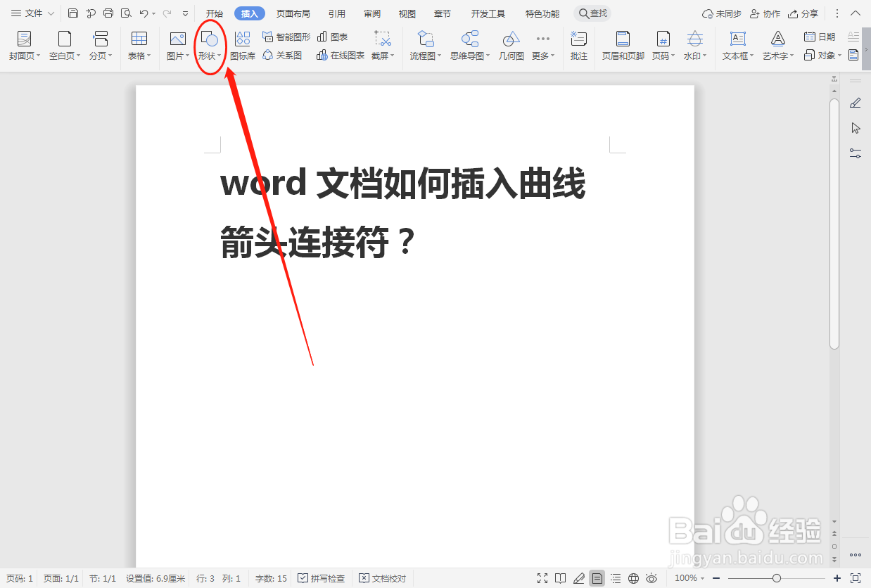
Task: Click the Save icon in quick access toolbar
Action: [x=73, y=13]
